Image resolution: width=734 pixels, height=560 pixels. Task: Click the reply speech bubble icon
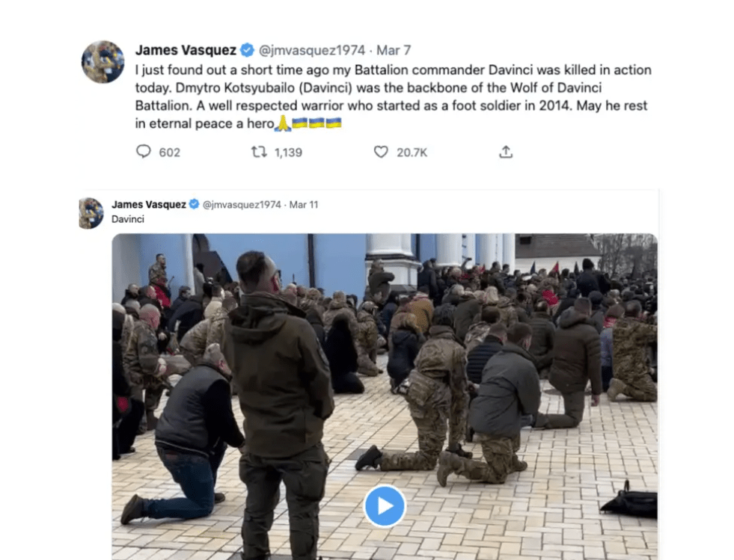(143, 152)
